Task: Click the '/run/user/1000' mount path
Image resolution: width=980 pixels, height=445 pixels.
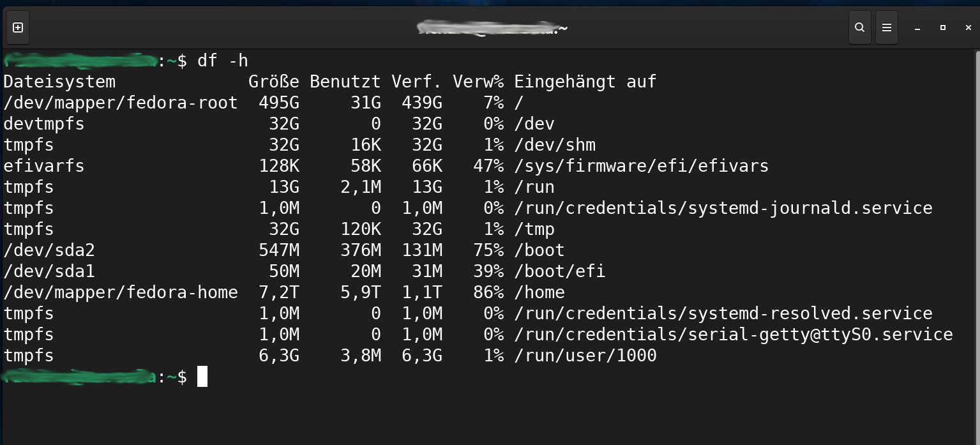Action: pyautogui.click(x=585, y=356)
